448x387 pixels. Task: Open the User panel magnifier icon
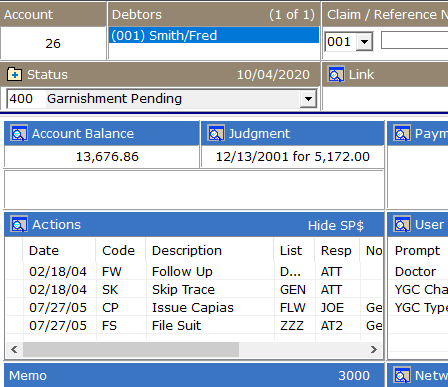coord(402,224)
